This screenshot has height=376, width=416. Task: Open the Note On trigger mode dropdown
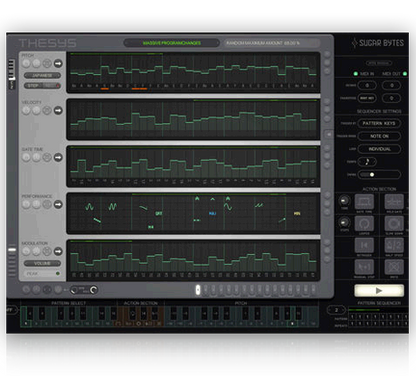[379, 136]
